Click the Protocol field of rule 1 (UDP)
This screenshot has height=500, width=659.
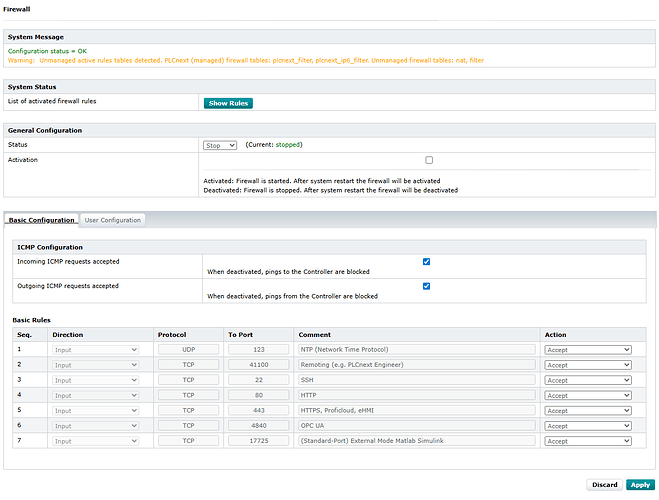188,350
